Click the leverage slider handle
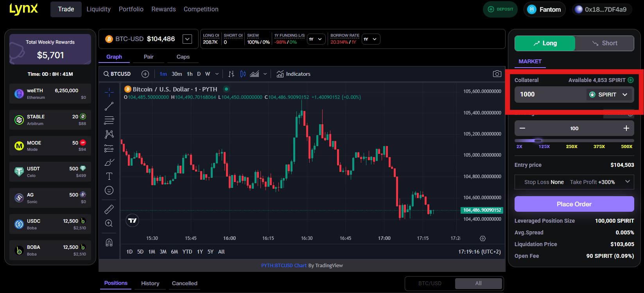The width and height of the screenshot is (644, 293). click(538, 141)
